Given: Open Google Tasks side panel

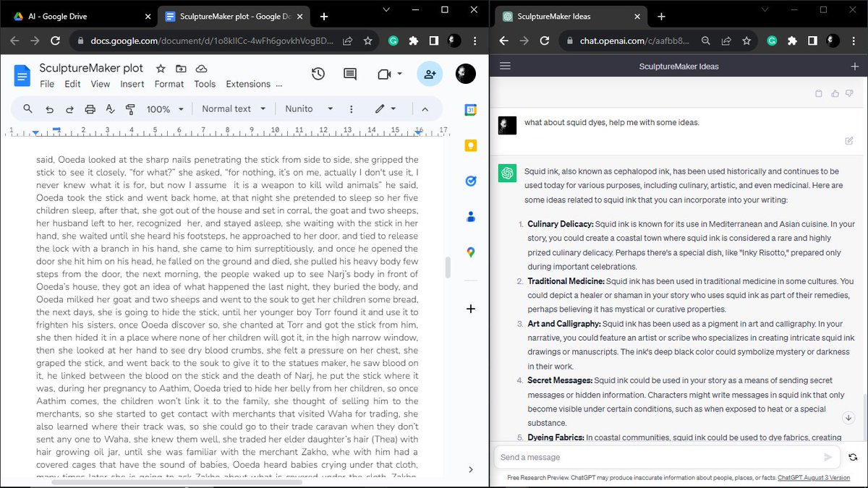Looking at the screenshot, I should click(471, 181).
